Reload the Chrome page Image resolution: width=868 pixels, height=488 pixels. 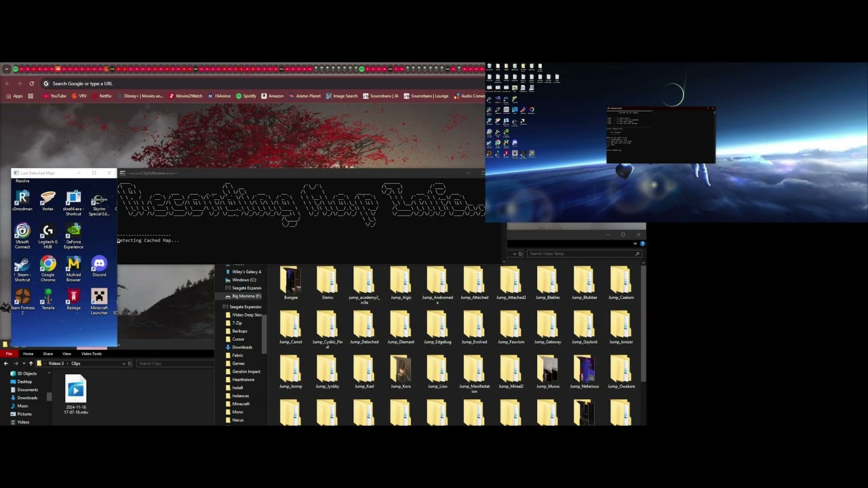point(31,83)
